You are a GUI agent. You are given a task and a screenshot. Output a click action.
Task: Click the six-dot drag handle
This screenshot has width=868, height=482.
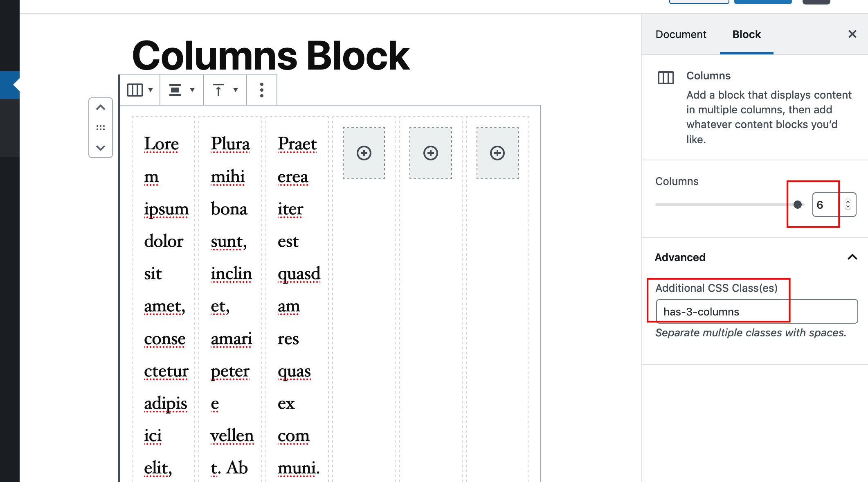point(101,127)
